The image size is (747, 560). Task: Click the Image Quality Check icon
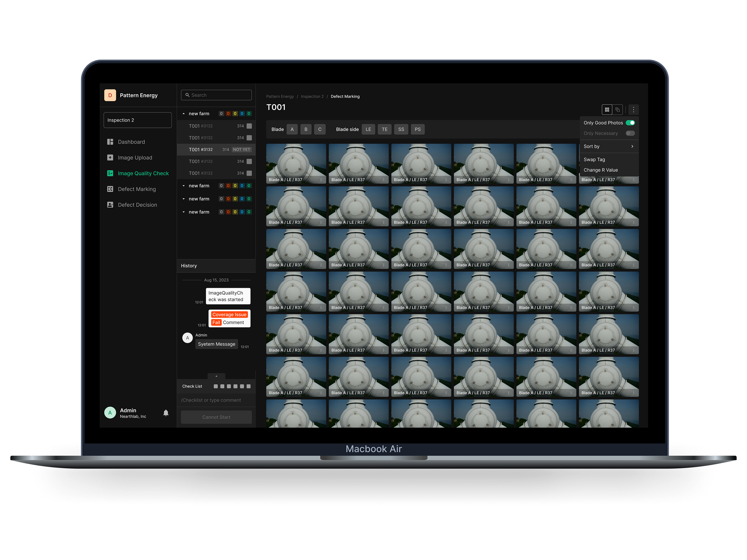click(110, 173)
